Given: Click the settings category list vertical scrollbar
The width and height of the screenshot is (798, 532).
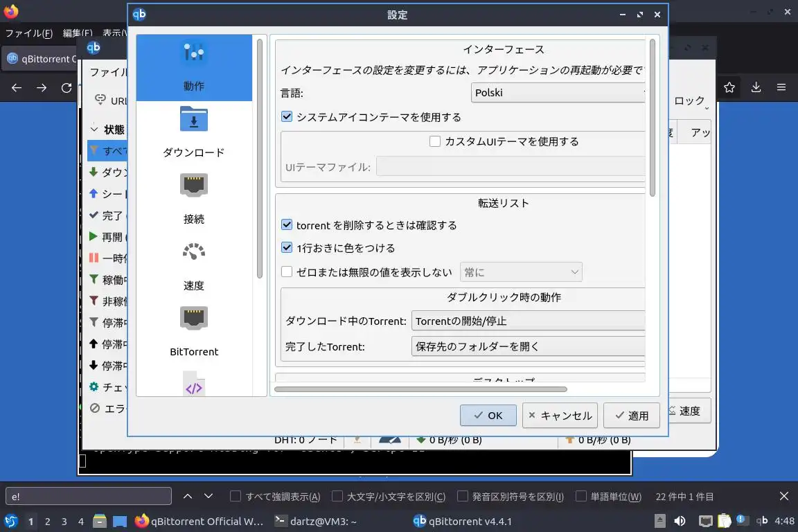Looking at the screenshot, I should 260,159.
